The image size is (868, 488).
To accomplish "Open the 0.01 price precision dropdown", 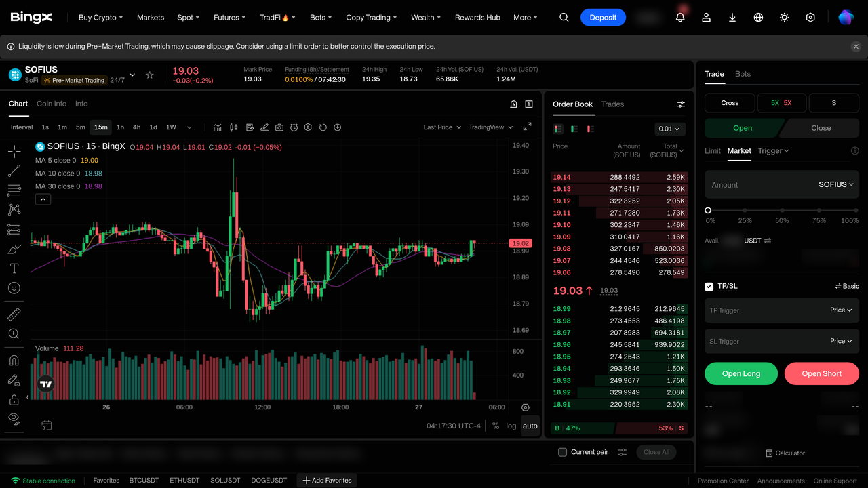I will [x=670, y=129].
